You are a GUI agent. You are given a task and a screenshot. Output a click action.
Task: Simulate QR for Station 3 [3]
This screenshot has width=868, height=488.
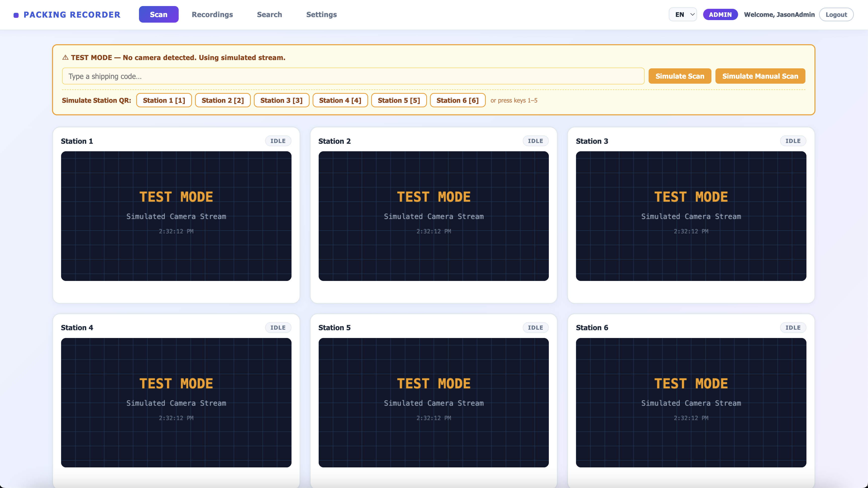(x=281, y=101)
